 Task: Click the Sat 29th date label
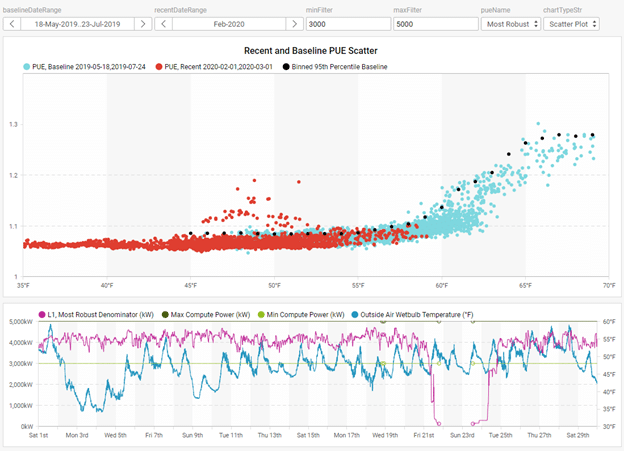[x=578, y=435]
